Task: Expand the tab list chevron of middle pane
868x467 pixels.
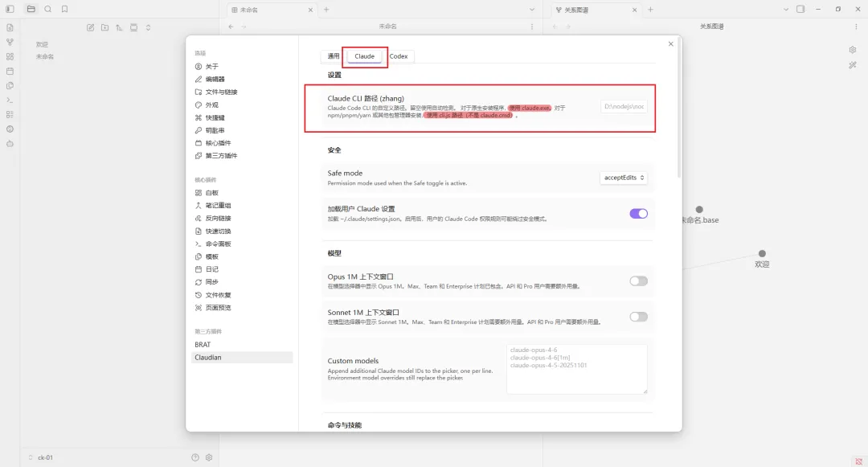Action: (532, 10)
